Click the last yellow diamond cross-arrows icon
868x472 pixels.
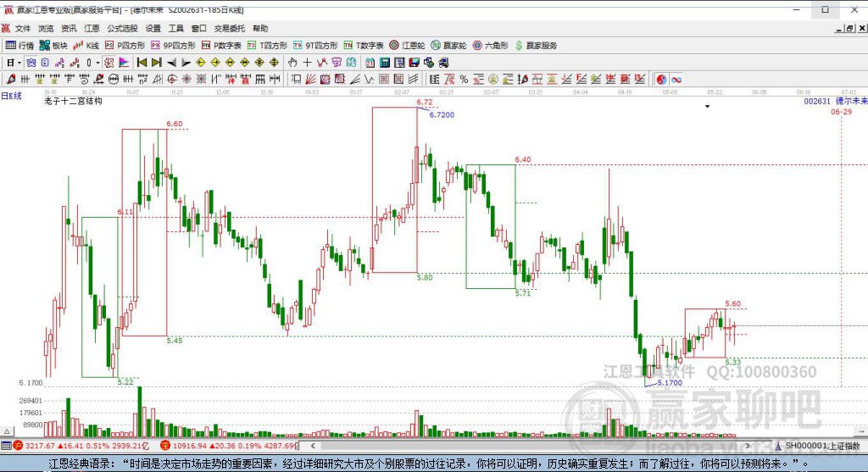(x=274, y=63)
